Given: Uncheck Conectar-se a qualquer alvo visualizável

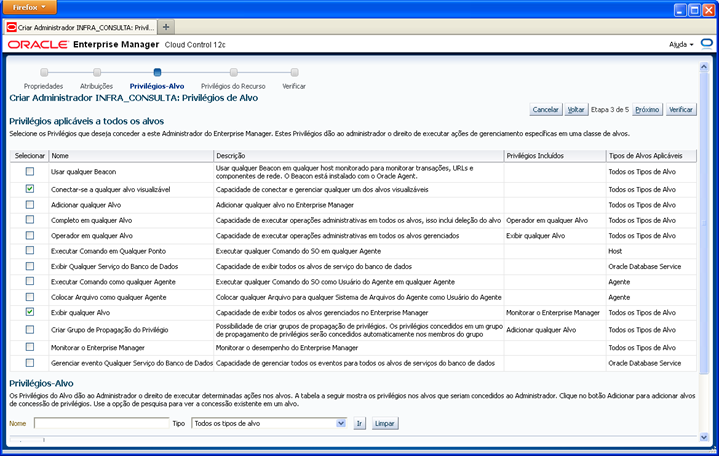Looking at the screenshot, I should (30, 189).
